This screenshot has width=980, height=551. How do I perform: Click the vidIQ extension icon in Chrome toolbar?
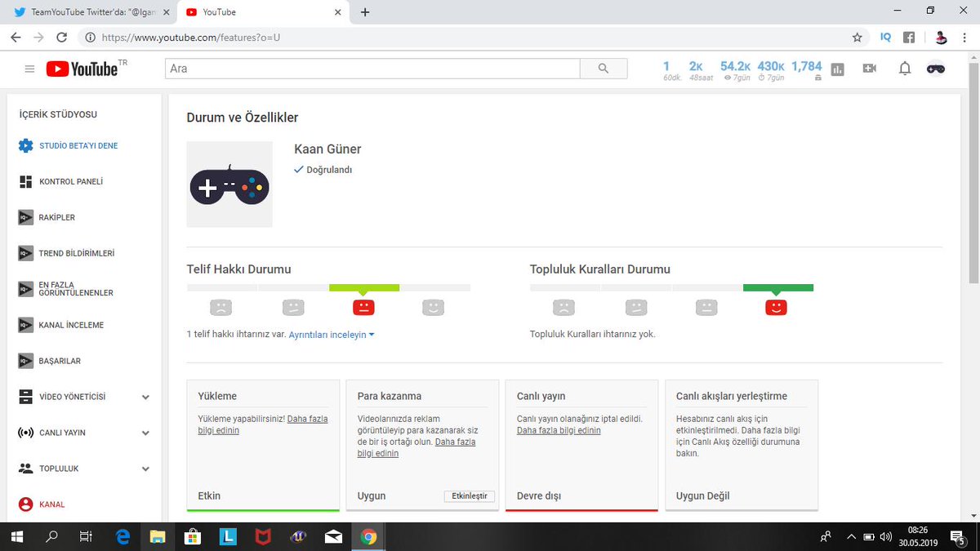click(x=886, y=37)
